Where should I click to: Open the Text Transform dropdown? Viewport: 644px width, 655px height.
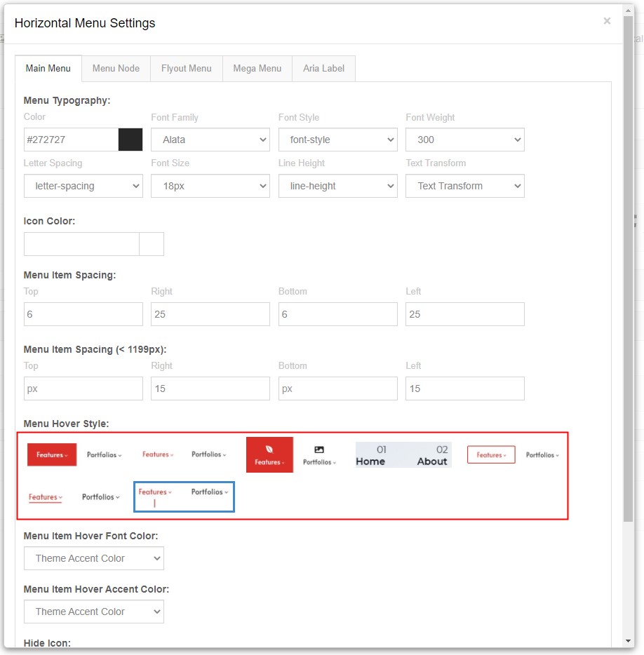(x=464, y=186)
